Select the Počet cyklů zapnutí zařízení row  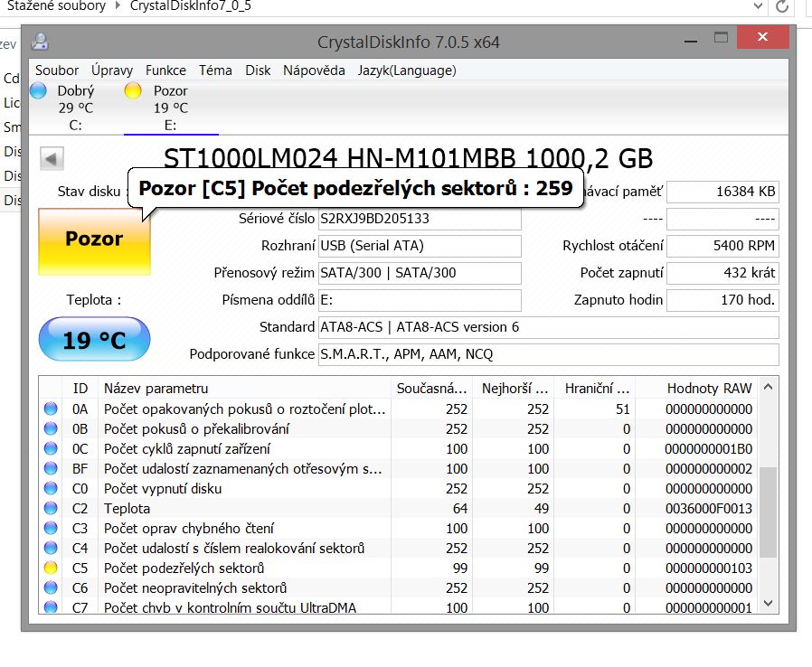tap(399, 448)
